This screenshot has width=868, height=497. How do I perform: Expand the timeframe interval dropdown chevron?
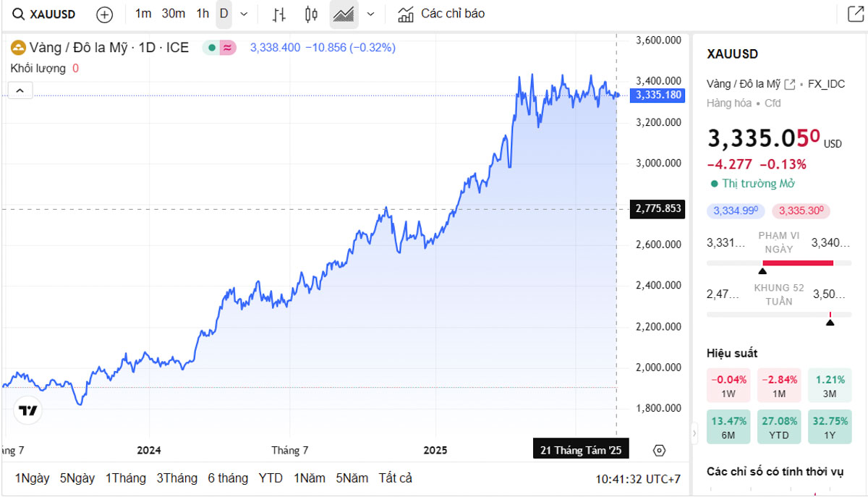pos(244,14)
